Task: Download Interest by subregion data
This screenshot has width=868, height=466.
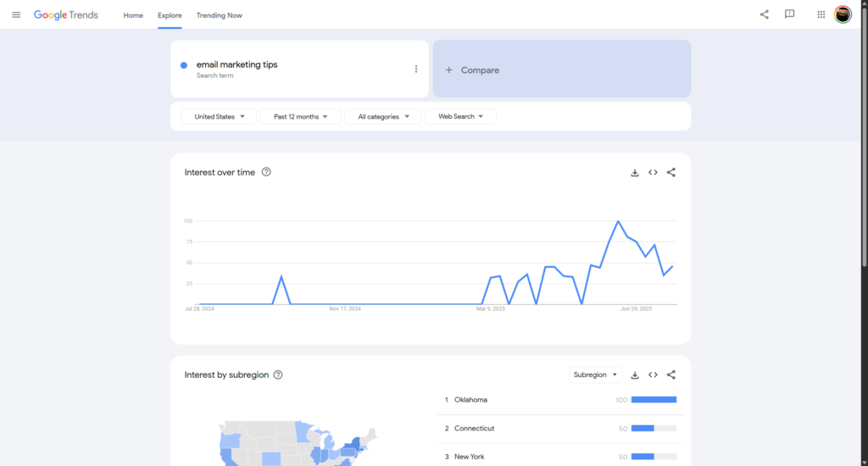Action: coord(635,375)
